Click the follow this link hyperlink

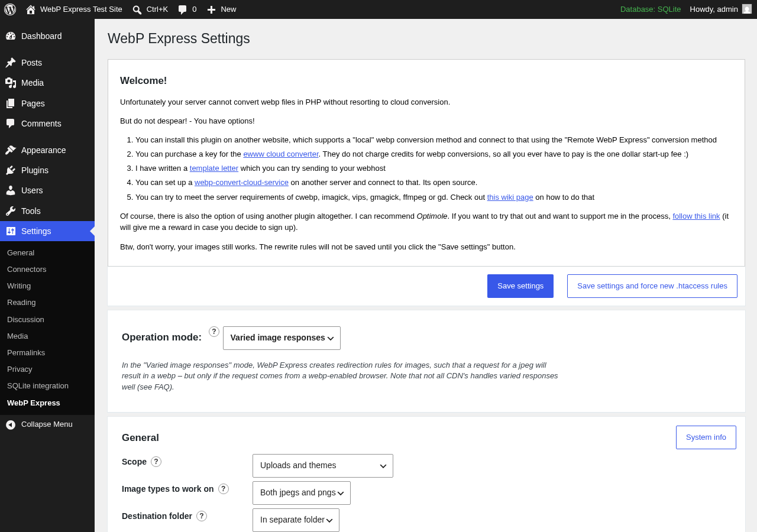coord(696,216)
